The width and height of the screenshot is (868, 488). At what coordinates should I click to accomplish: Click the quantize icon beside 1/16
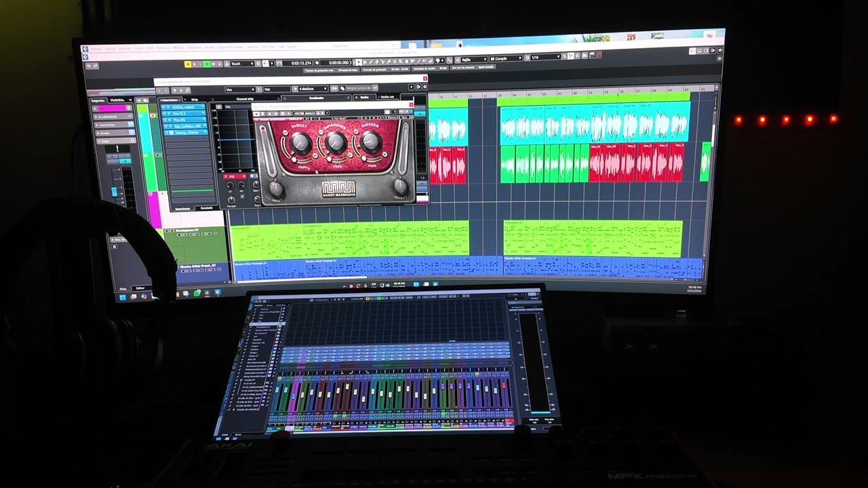coord(527,58)
